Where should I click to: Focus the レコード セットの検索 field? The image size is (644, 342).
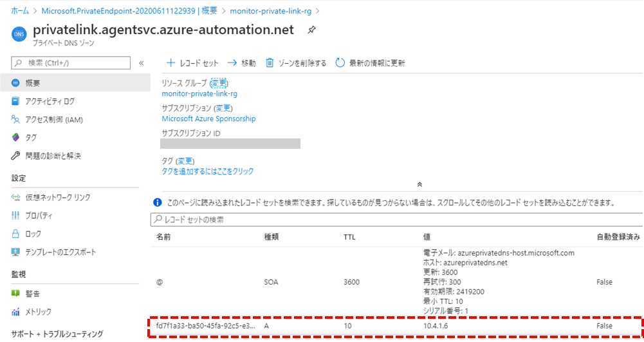397,220
